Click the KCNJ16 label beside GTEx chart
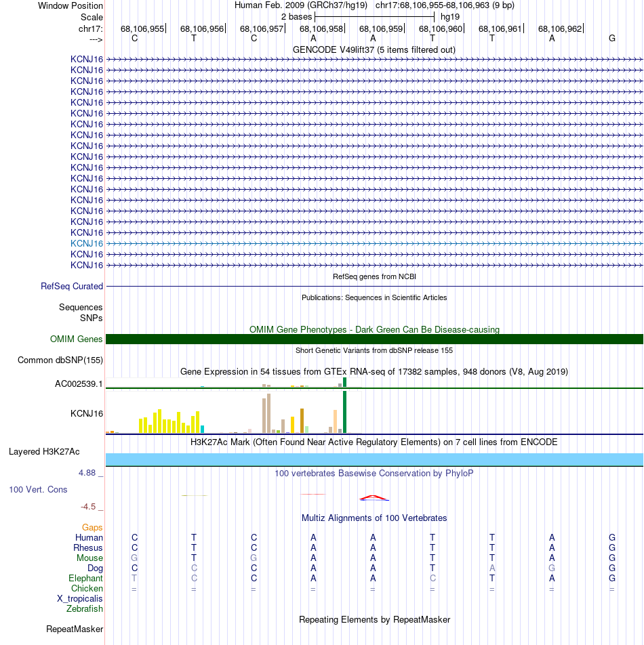 click(87, 413)
